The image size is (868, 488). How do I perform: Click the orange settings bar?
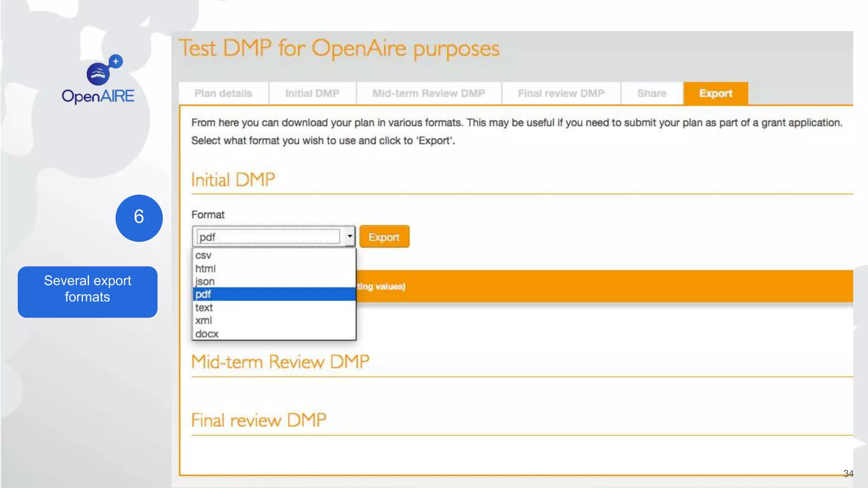click(x=593, y=286)
